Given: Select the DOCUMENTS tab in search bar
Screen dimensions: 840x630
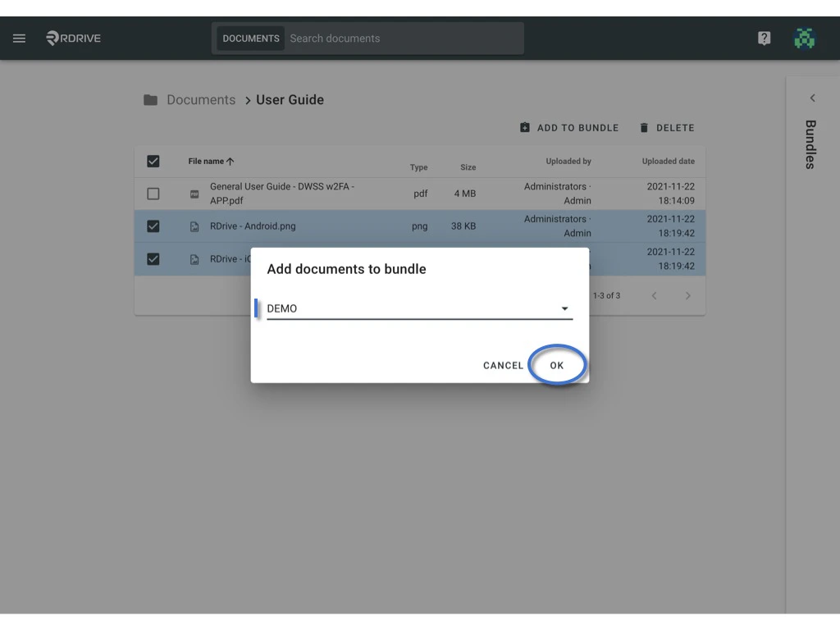Looking at the screenshot, I should (250, 38).
